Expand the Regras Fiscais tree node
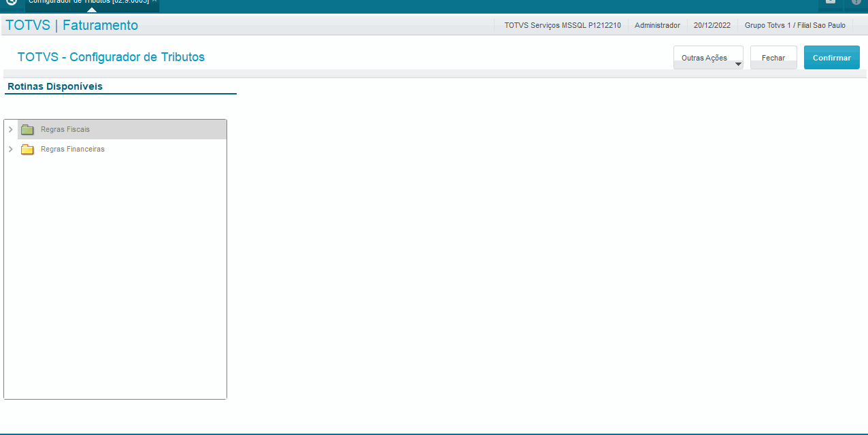Viewport: 868px width, 435px height. (x=10, y=129)
